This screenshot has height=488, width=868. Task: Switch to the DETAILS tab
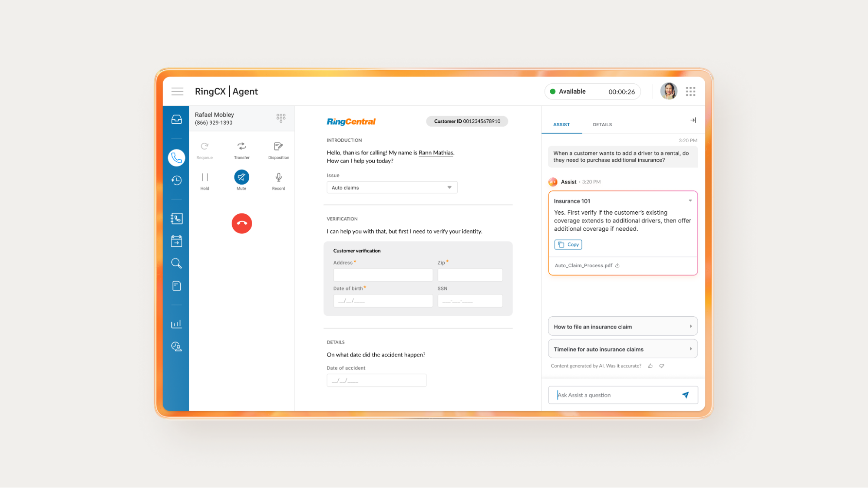click(x=602, y=124)
